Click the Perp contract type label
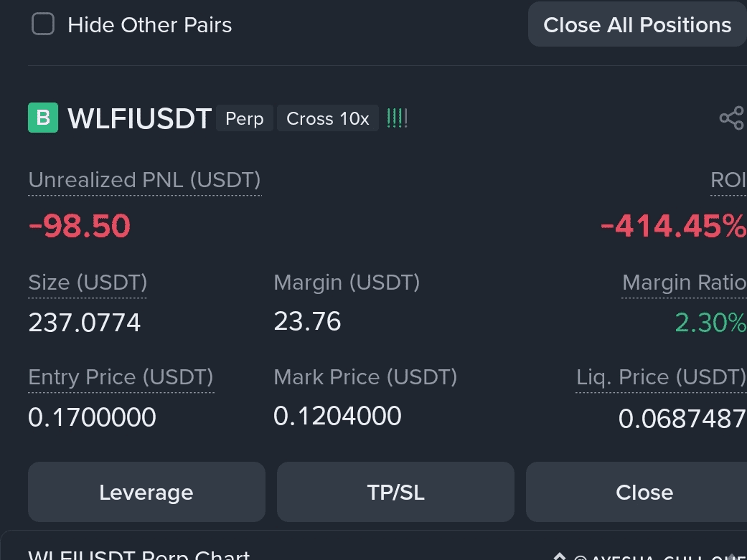 [244, 118]
